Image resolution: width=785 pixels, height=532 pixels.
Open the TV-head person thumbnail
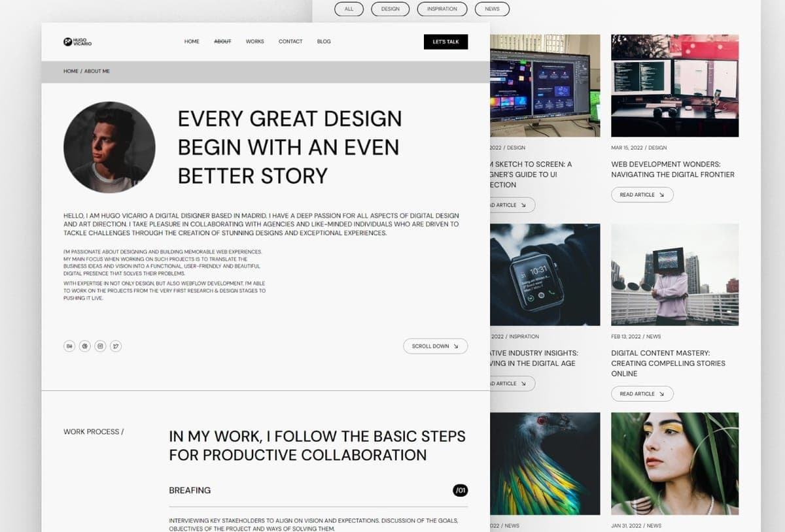(x=674, y=274)
